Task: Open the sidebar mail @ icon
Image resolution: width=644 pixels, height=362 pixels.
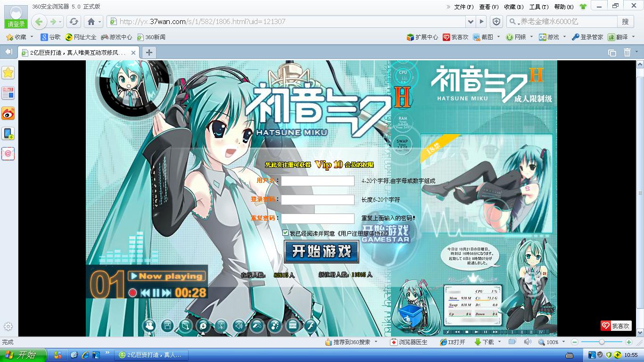Action: (8, 154)
